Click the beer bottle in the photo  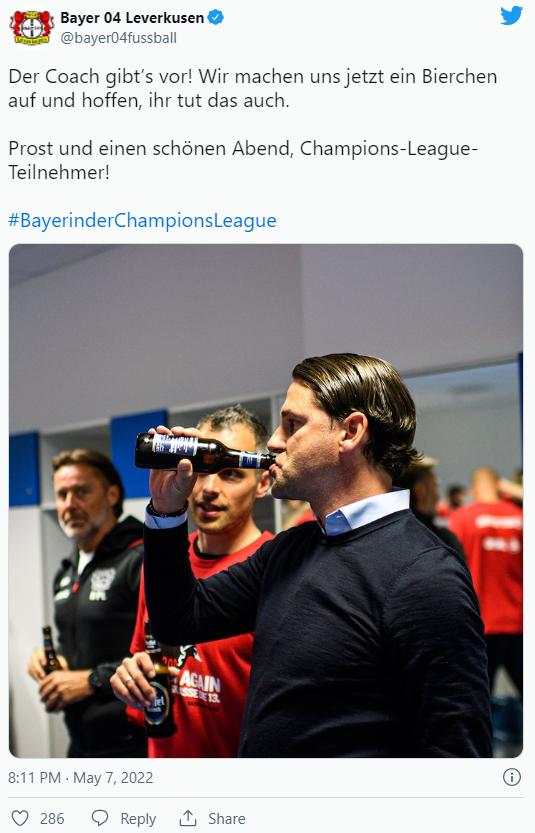(x=205, y=453)
